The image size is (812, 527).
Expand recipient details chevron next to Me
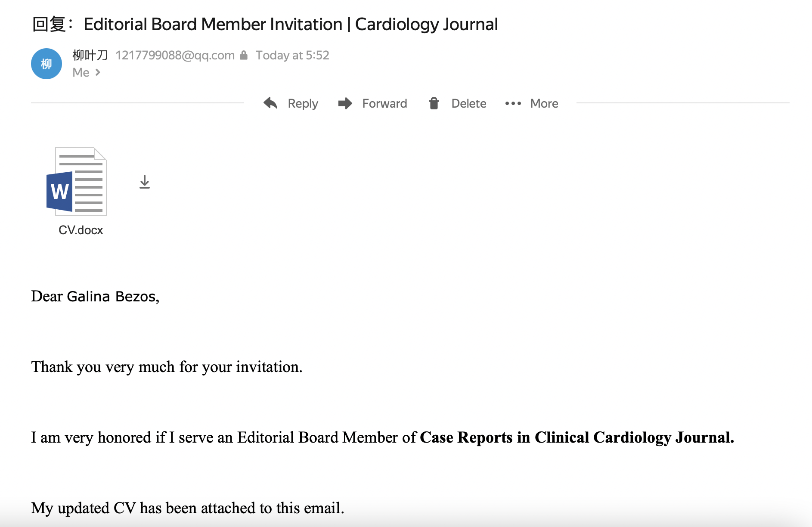pos(98,72)
